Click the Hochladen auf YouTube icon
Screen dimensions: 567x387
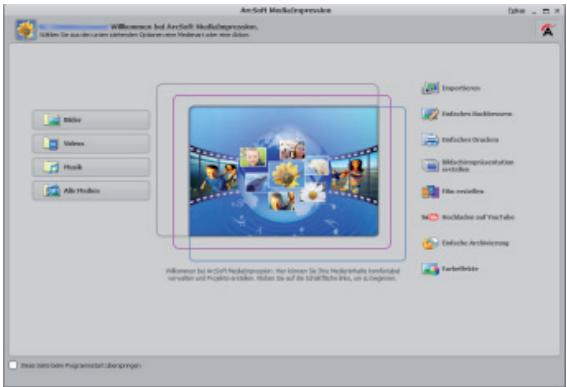pyautogui.click(x=430, y=217)
